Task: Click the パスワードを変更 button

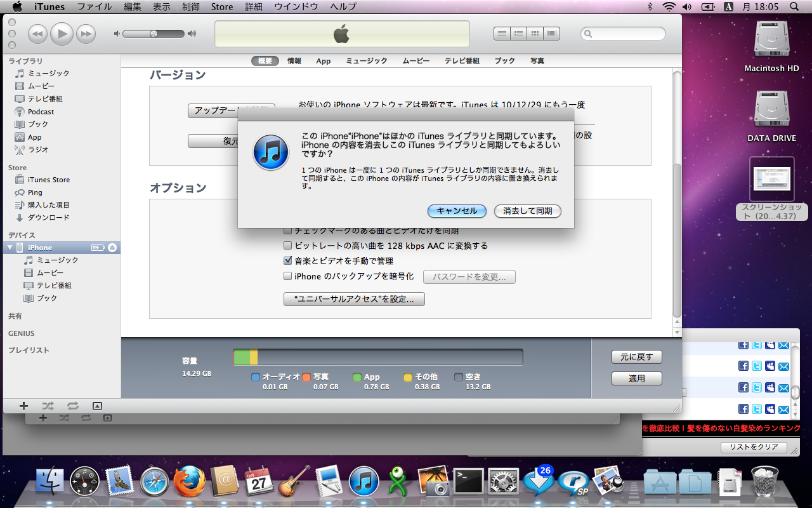Action: pyautogui.click(x=469, y=277)
